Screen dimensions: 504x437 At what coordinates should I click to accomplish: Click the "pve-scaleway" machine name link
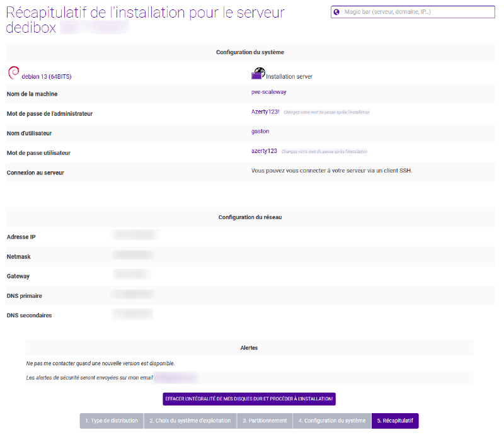(x=268, y=91)
